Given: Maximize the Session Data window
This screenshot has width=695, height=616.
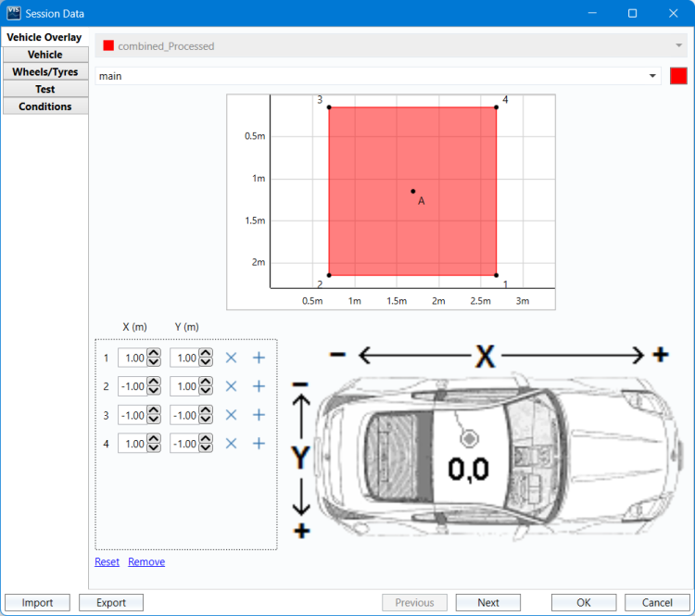Looking at the screenshot, I should pos(633,13).
